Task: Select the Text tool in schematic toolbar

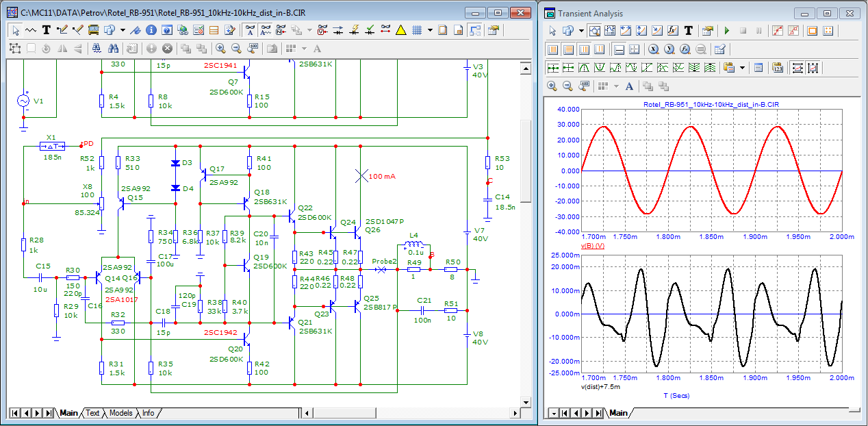Action: coord(47,30)
